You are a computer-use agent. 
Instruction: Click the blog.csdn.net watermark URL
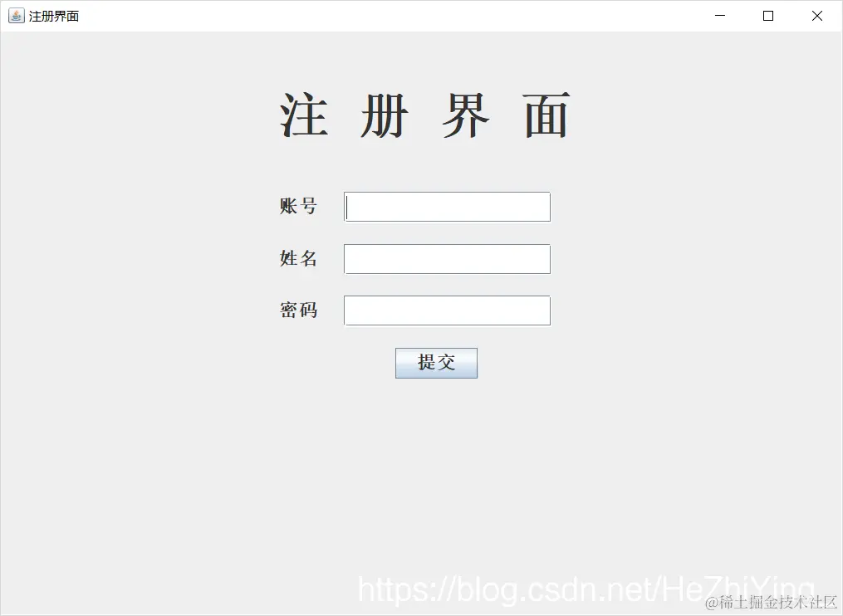pos(586,589)
